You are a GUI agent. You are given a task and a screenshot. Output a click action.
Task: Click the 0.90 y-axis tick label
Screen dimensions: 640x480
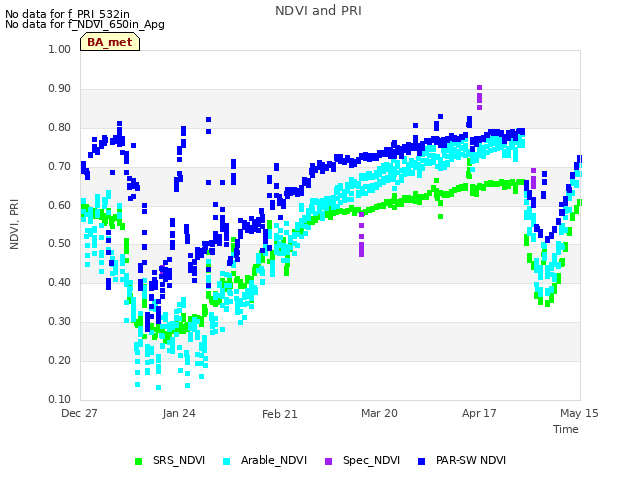point(60,89)
